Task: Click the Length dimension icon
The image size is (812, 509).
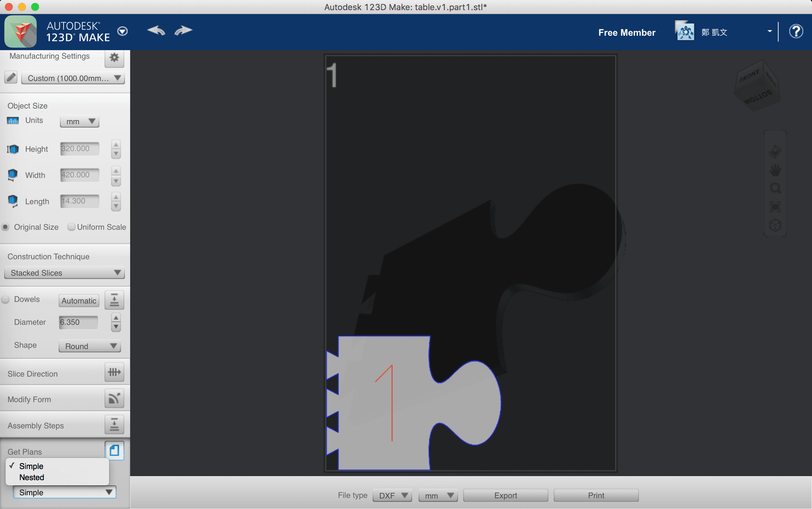Action: tap(13, 201)
